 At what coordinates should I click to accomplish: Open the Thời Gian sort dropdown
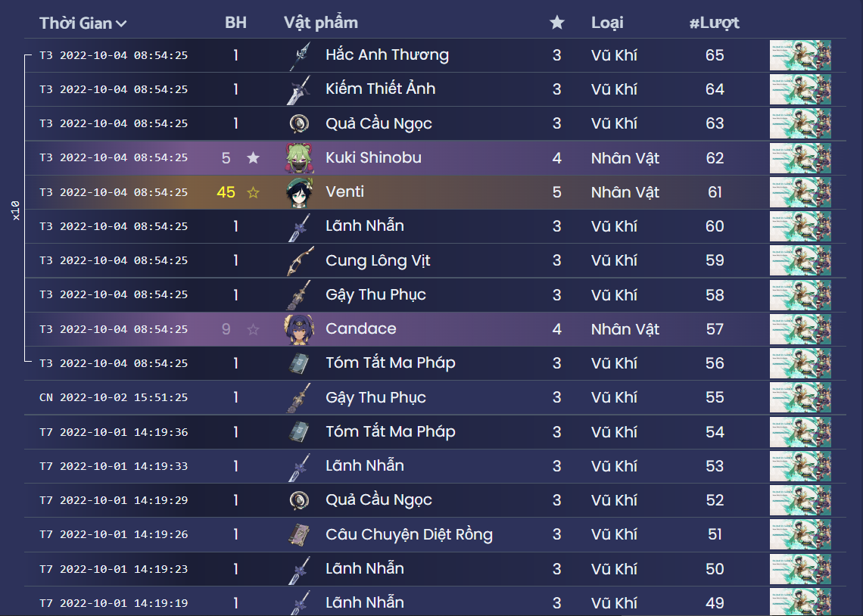coord(82,23)
